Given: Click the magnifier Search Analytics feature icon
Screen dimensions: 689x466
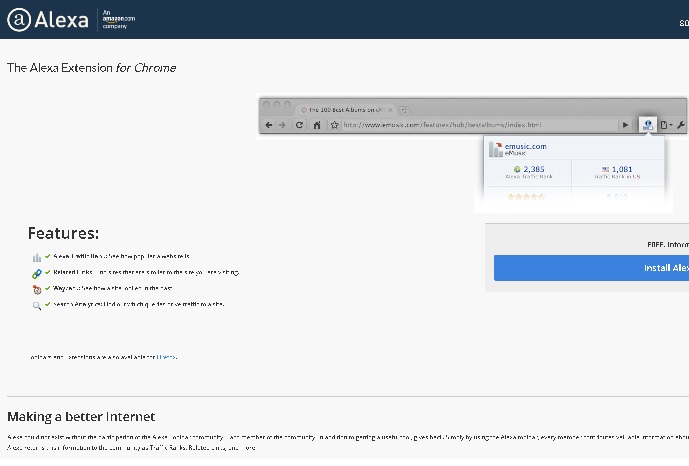Looking at the screenshot, I should (37, 306).
